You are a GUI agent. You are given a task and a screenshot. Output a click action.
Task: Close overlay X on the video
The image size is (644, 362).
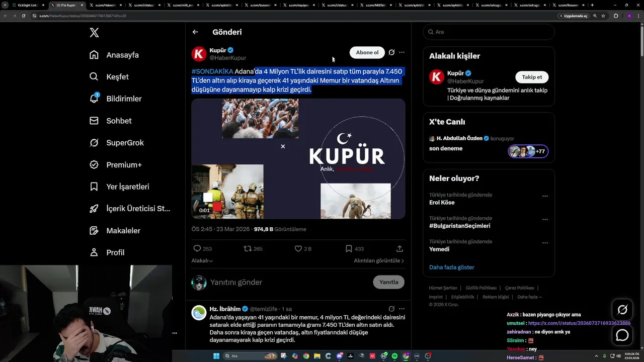click(x=283, y=146)
